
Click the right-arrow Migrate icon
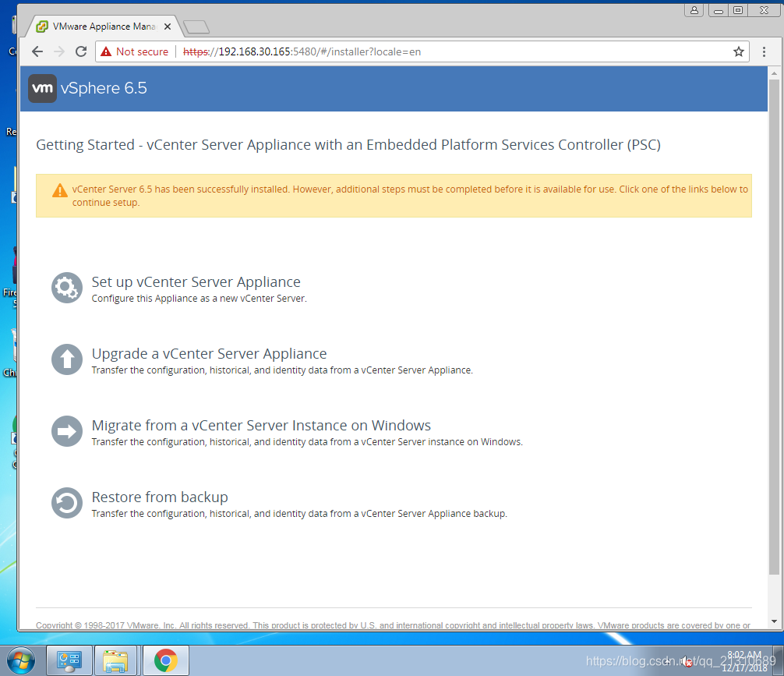click(x=67, y=431)
